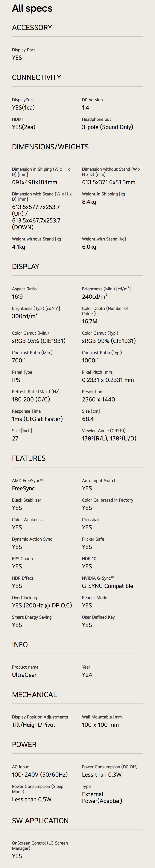
Task: Click the DIMENSIONS/WEIGHTS section heading
Action: (50, 147)
